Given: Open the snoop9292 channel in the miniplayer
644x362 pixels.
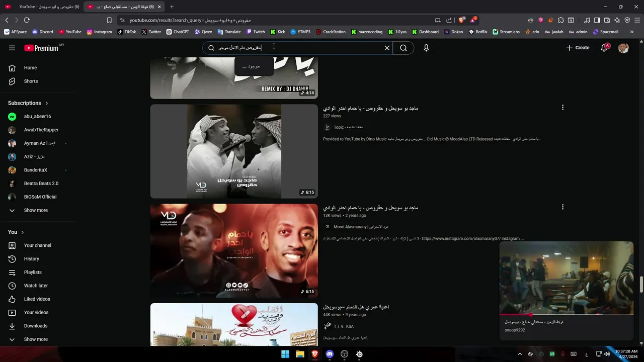Looking at the screenshot, I should click(515, 330).
